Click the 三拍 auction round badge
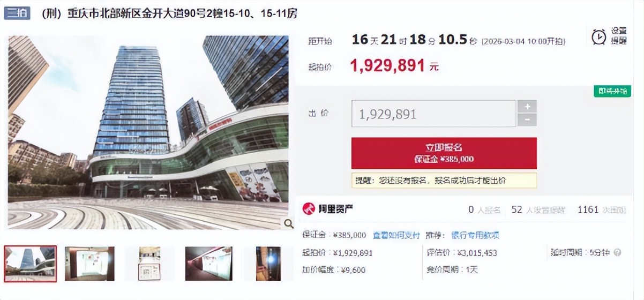Viewport: 644px width, 300px height. [x=17, y=13]
